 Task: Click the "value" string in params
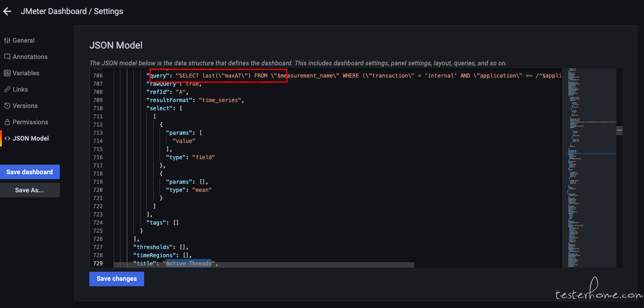[184, 141]
